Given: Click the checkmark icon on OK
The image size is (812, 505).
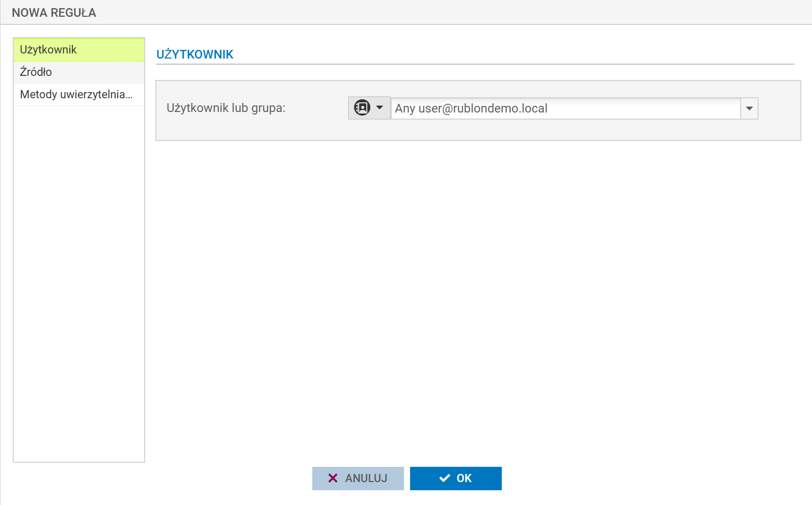Looking at the screenshot, I should click(444, 478).
